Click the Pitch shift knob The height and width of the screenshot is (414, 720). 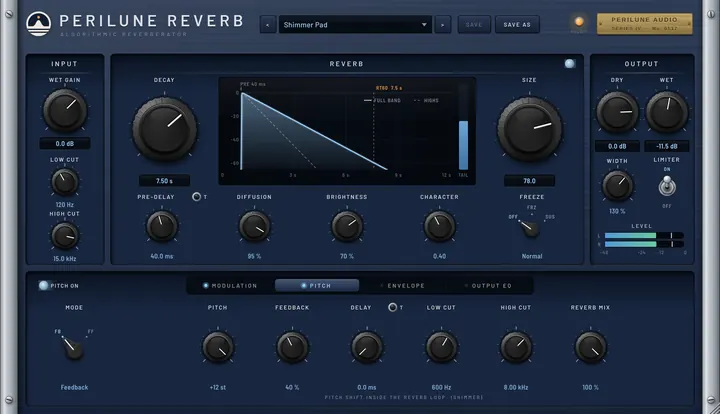218,347
